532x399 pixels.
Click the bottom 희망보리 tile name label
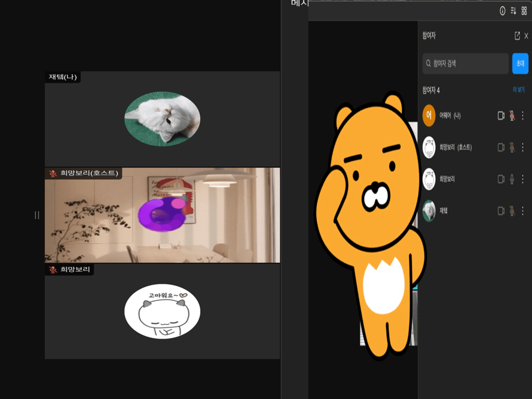[x=75, y=269]
